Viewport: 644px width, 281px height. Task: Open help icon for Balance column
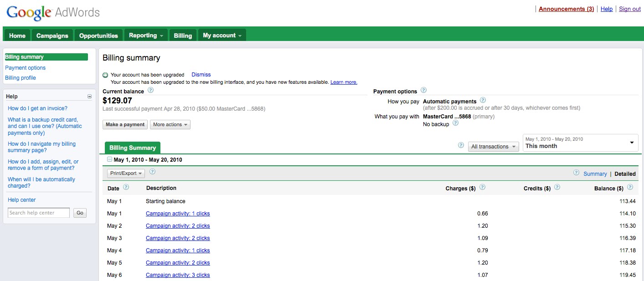(x=630, y=187)
